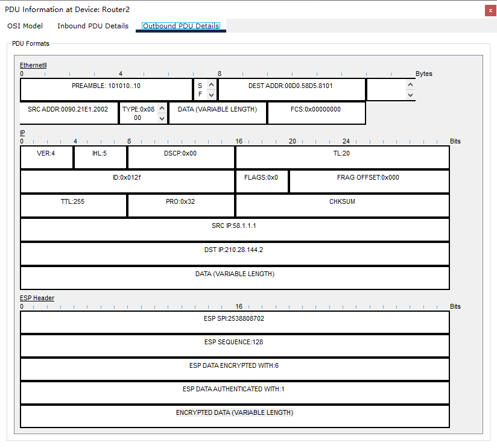Click the EthernetII header label
Screen dimensions: 497x448
[33, 65]
